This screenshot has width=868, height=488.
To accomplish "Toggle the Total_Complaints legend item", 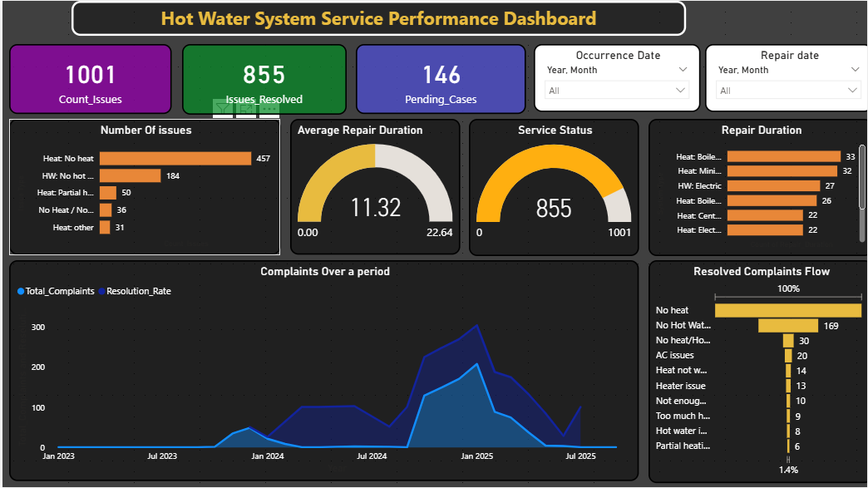I will pyautogui.click(x=56, y=292).
